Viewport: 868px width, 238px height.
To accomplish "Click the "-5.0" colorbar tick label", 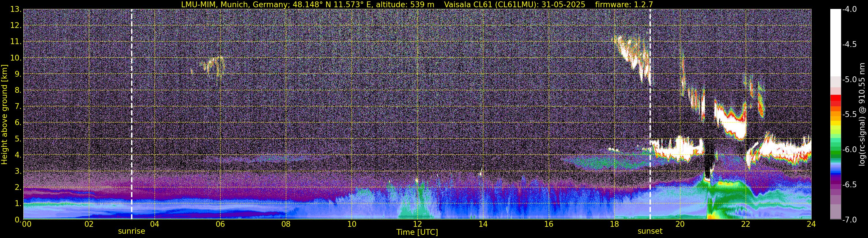I will (850, 80).
